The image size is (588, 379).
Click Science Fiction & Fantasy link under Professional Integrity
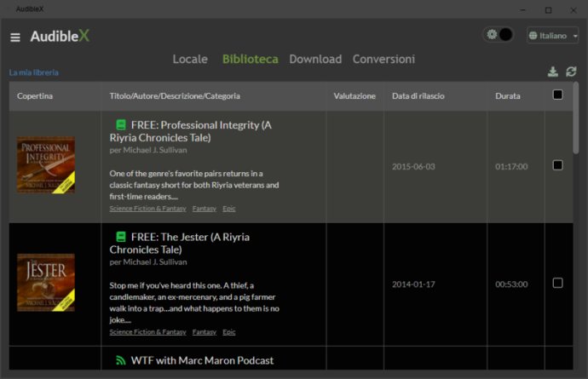click(x=147, y=209)
